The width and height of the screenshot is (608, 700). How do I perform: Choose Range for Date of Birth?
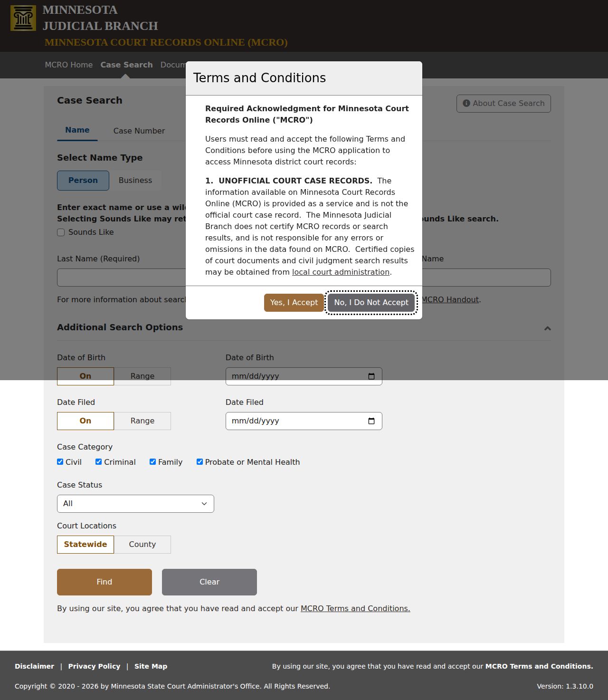tap(142, 376)
